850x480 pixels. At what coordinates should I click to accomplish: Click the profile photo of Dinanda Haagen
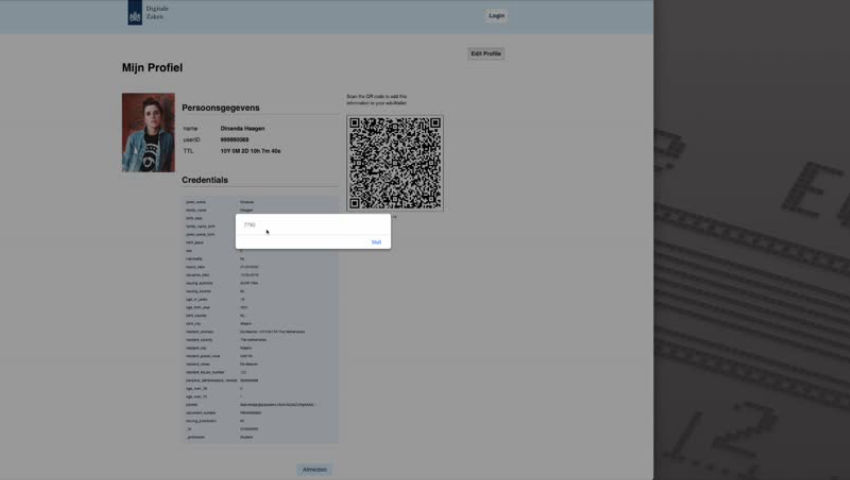point(148,133)
